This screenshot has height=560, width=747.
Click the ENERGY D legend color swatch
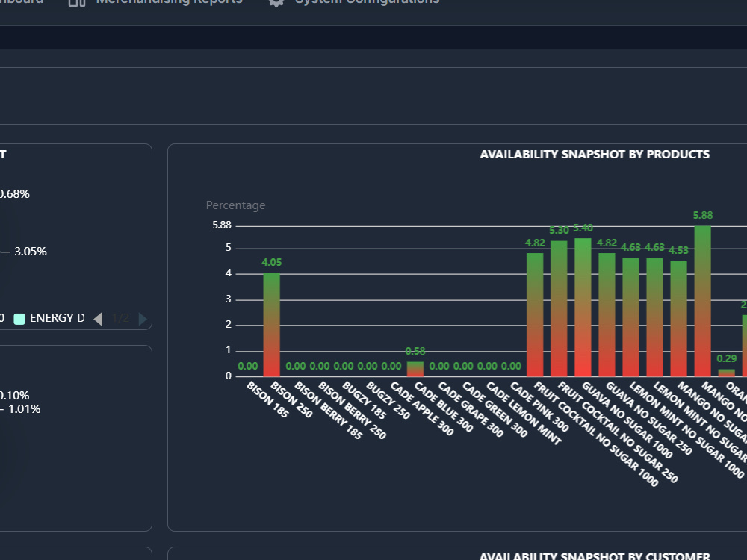[x=19, y=319]
